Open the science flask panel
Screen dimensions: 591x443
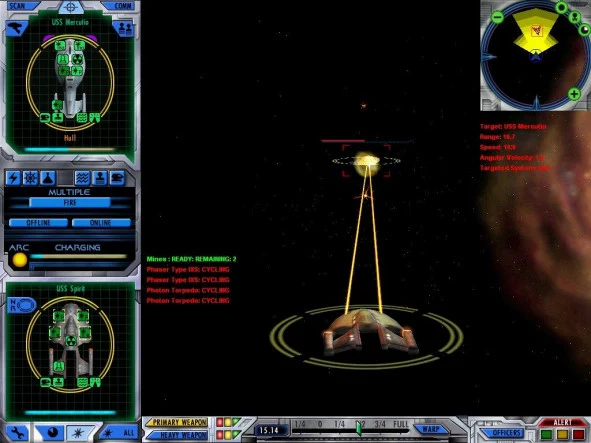click(48, 178)
